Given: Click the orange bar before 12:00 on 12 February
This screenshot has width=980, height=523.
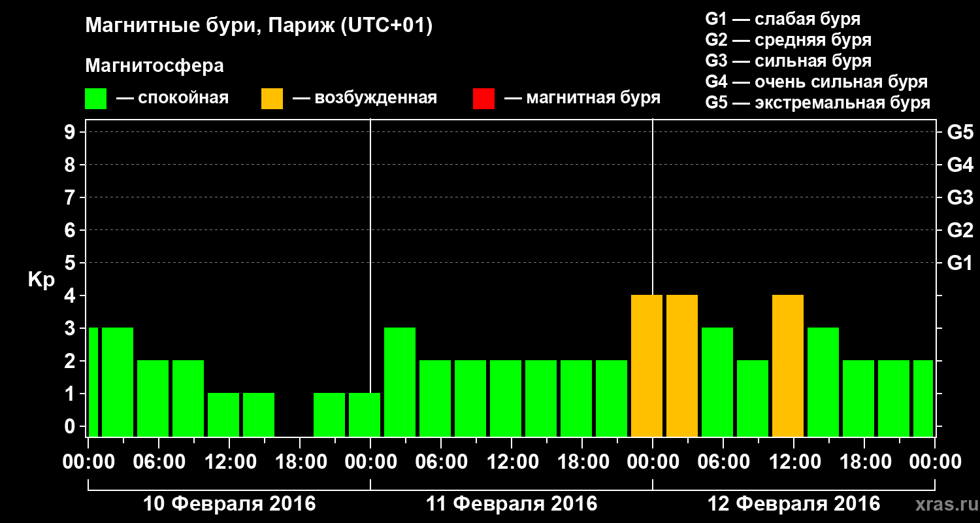Looking at the screenshot, I should (x=788, y=365).
